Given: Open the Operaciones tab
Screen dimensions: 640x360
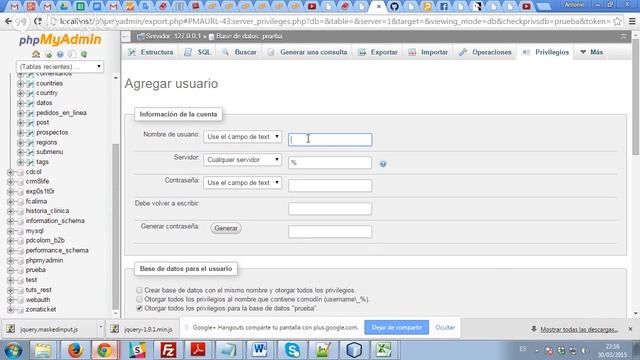Looking at the screenshot, I should (485, 52).
